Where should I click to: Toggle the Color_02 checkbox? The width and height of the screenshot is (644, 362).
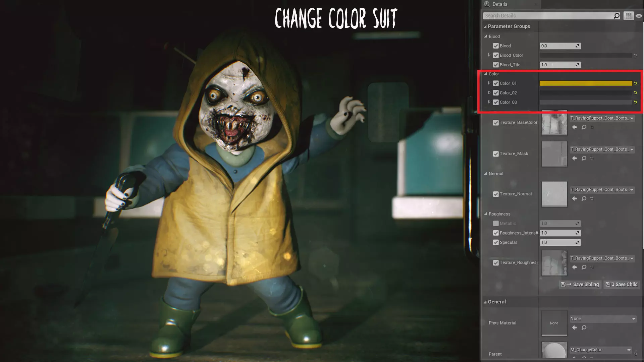coord(496,93)
